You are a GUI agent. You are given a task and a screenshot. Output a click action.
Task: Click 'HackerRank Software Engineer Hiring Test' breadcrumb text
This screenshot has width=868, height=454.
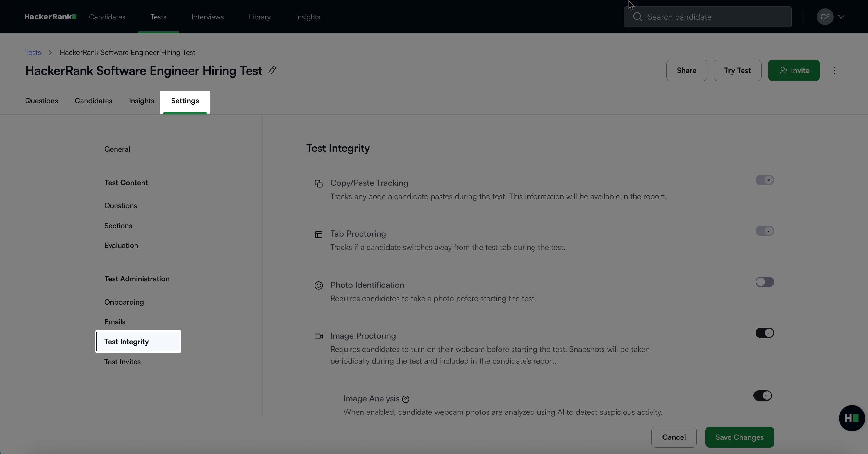point(127,53)
